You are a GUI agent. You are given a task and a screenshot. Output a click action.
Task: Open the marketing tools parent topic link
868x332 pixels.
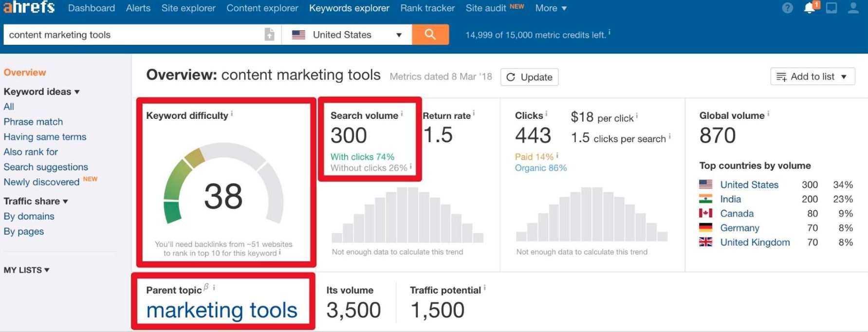(x=222, y=310)
